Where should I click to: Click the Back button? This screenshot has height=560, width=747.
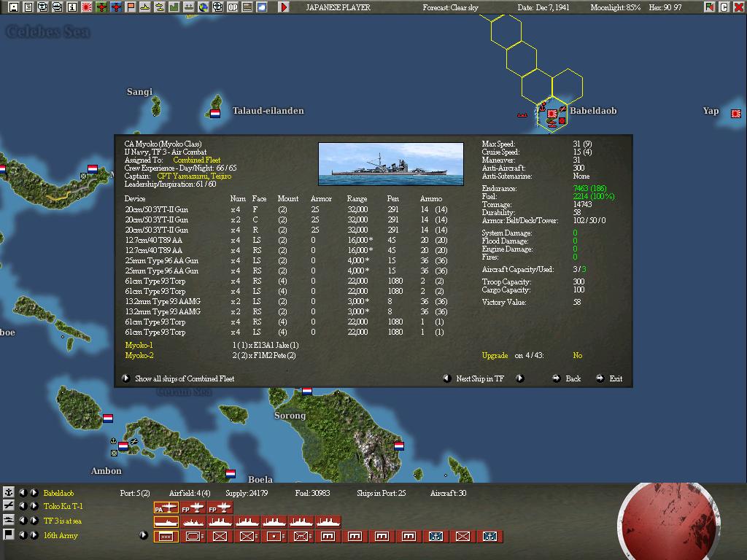pos(567,378)
